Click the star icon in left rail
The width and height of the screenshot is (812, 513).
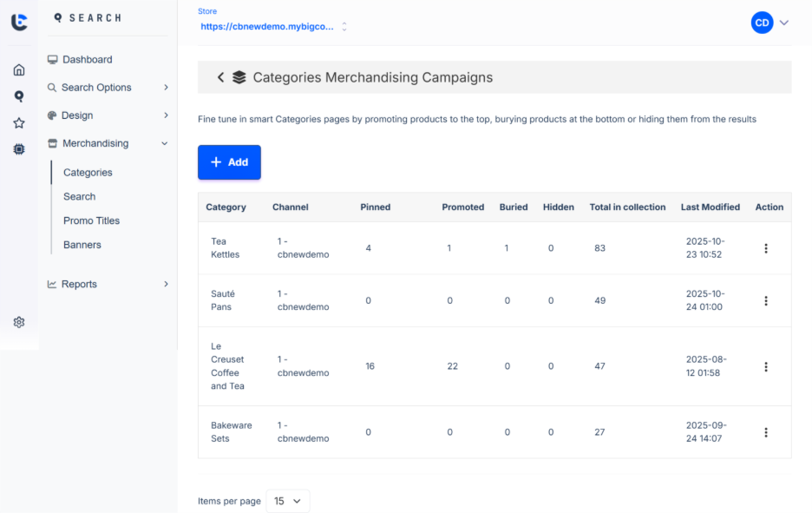(19, 123)
